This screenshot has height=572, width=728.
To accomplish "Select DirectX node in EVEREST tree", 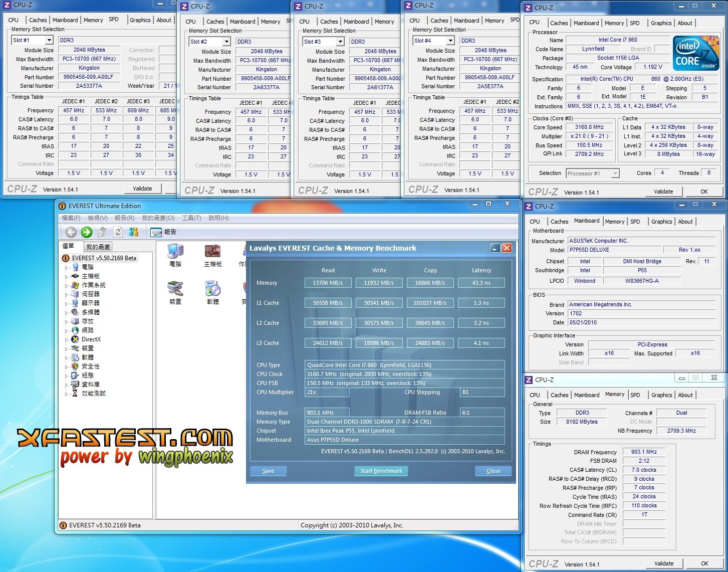I will [x=91, y=339].
